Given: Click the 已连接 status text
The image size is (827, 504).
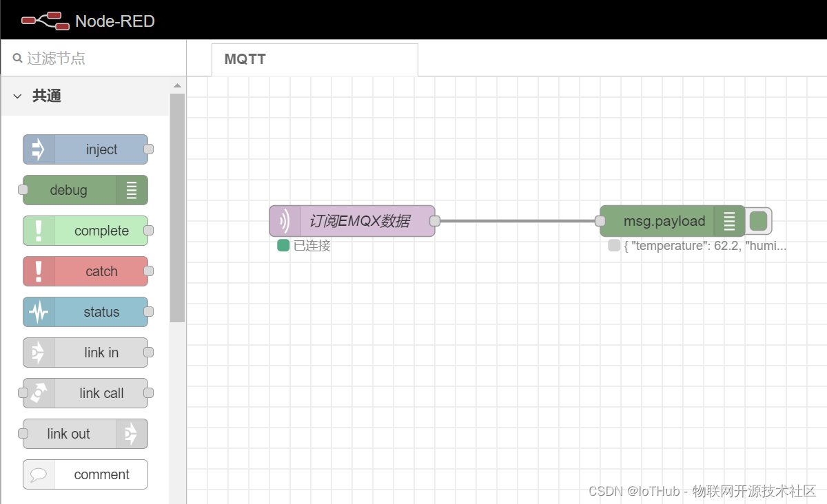Looking at the screenshot, I should 312,246.
